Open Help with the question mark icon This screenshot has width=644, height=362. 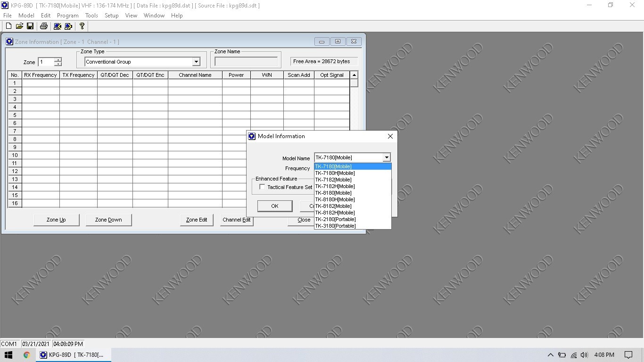point(81,26)
